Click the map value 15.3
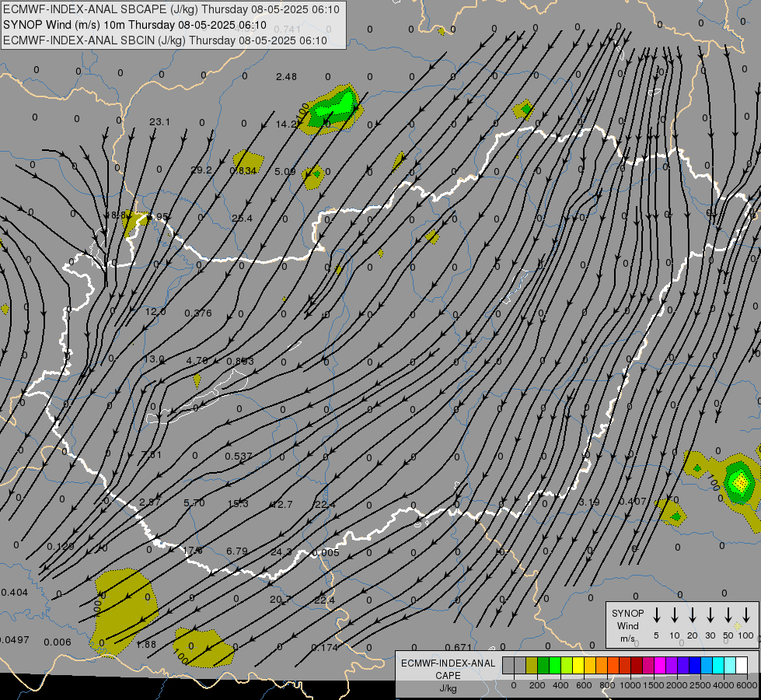Screen dimensions: 761x700 [239, 503]
